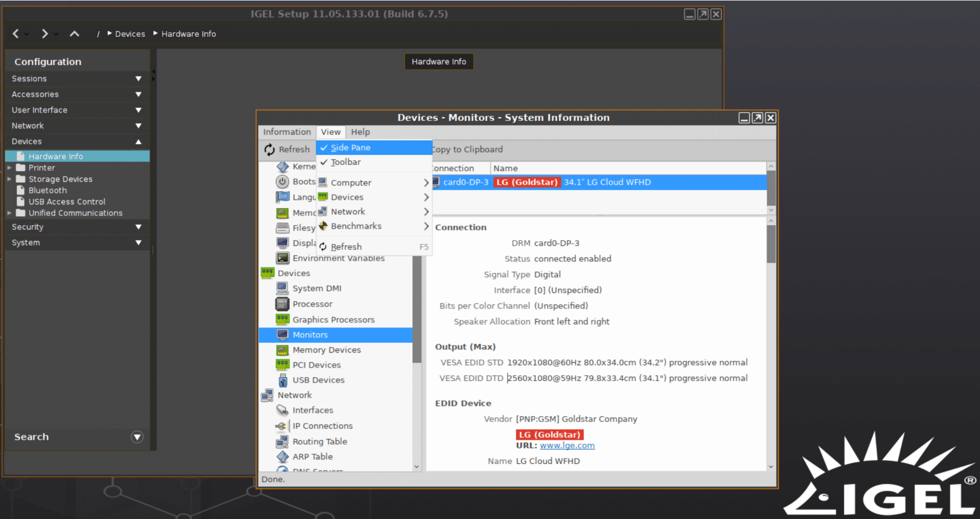This screenshot has width=980, height=519.
Task: Click the System DMI icon
Action: (282, 288)
